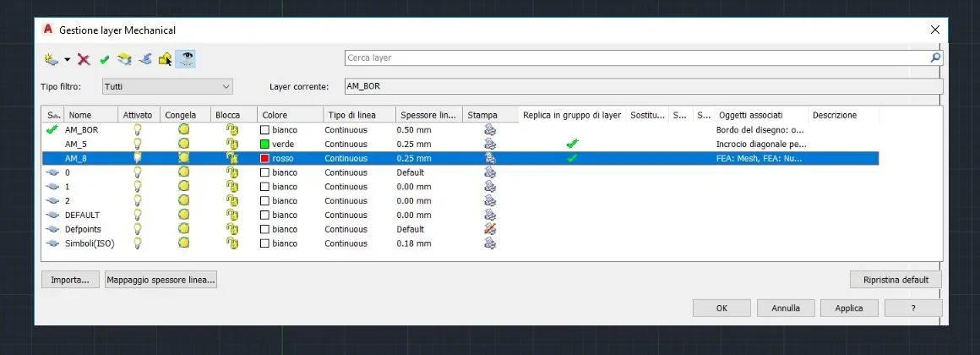Open the new layer dropdown arrow
The image size is (980, 355).
[67, 60]
